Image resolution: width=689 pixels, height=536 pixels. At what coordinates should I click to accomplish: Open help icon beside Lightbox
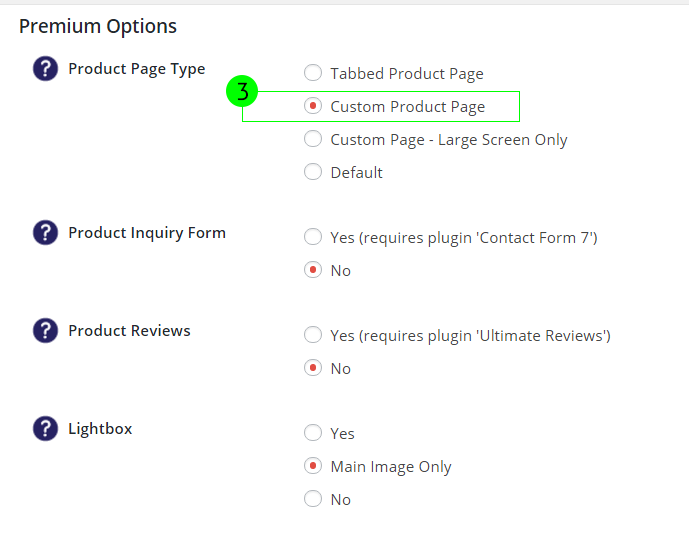click(x=45, y=428)
